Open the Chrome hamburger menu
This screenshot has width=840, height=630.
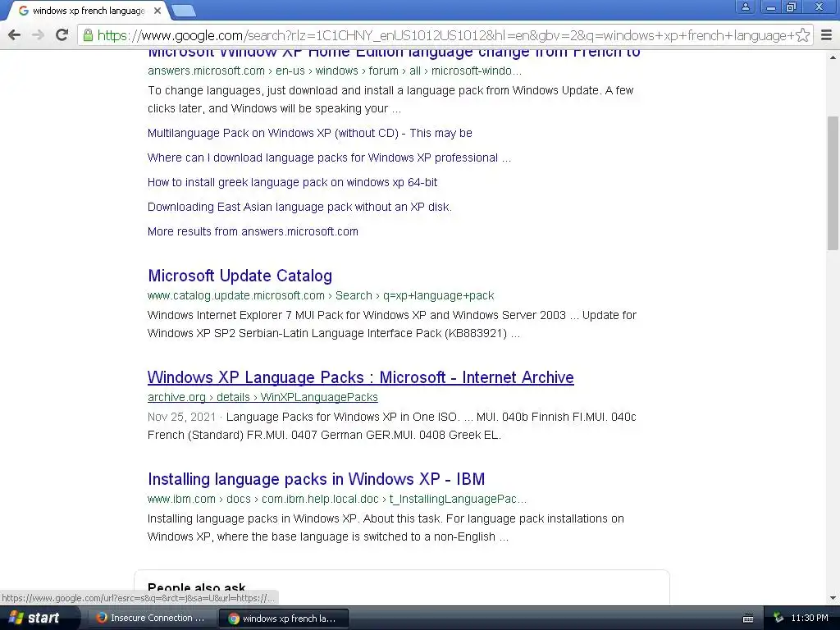[827, 35]
